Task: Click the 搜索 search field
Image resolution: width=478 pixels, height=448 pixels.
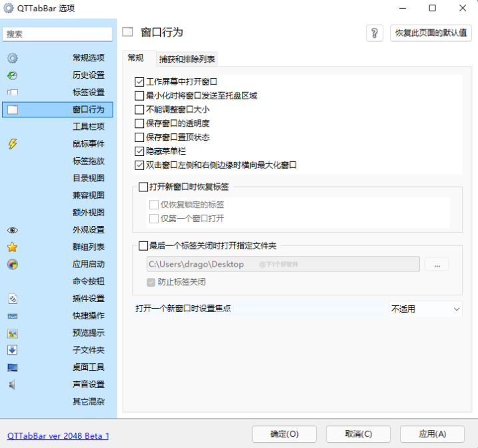Action: [57, 34]
